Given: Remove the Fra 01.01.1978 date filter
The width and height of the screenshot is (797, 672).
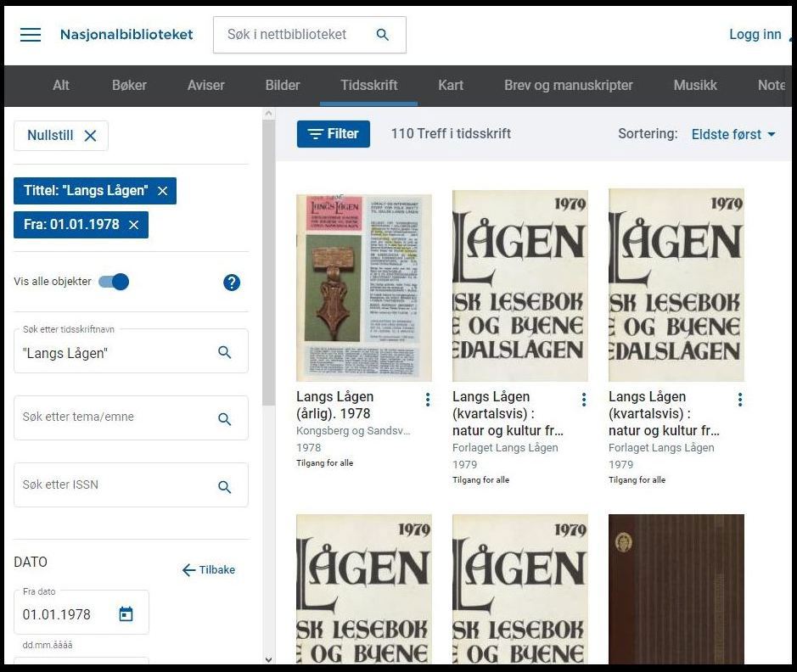Looking at the screenshot, I should 132,225.
